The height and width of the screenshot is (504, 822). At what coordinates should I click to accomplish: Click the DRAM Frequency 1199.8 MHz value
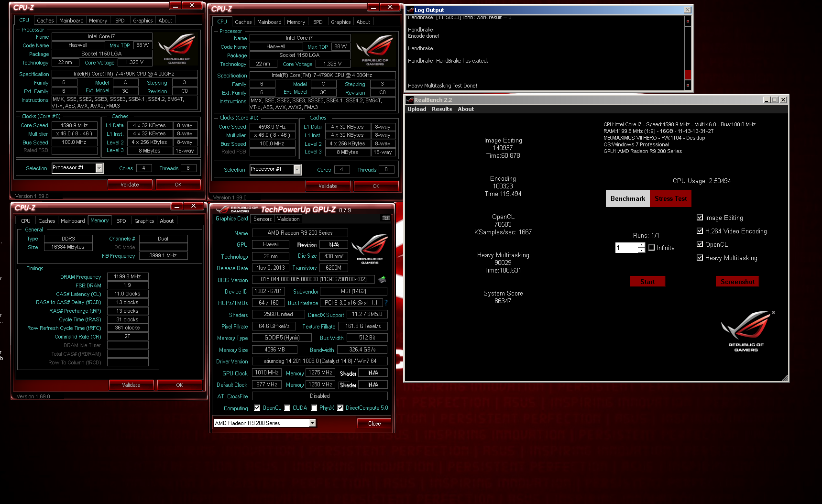pos(128,276)
